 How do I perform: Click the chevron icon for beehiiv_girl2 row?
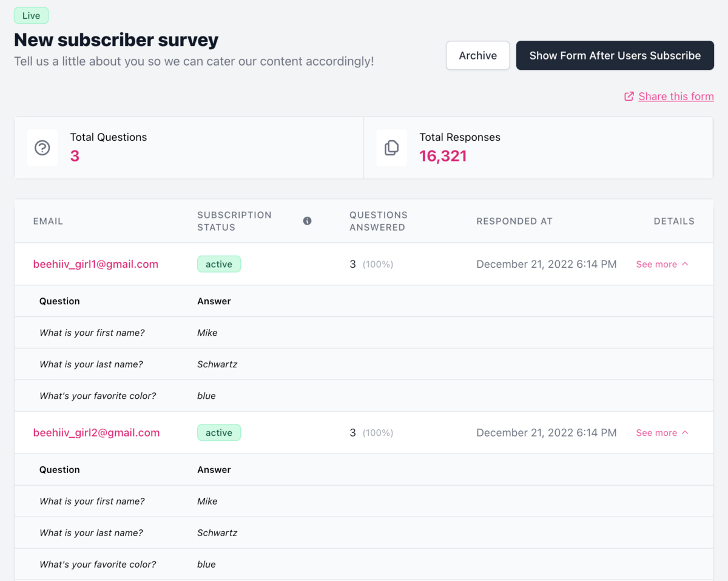tap(685, 433)
